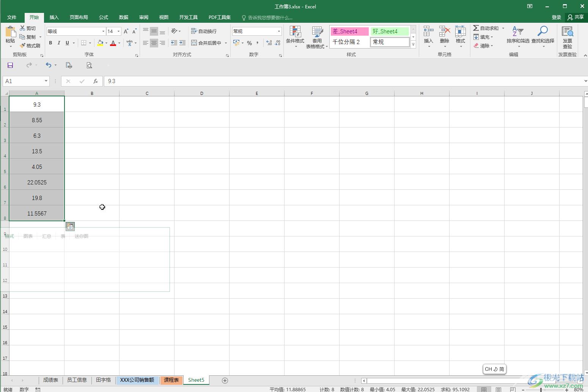This screenshot has height=392, width=588.
Task: Toggle Bold formatting
Action: [x=50, y=43]
